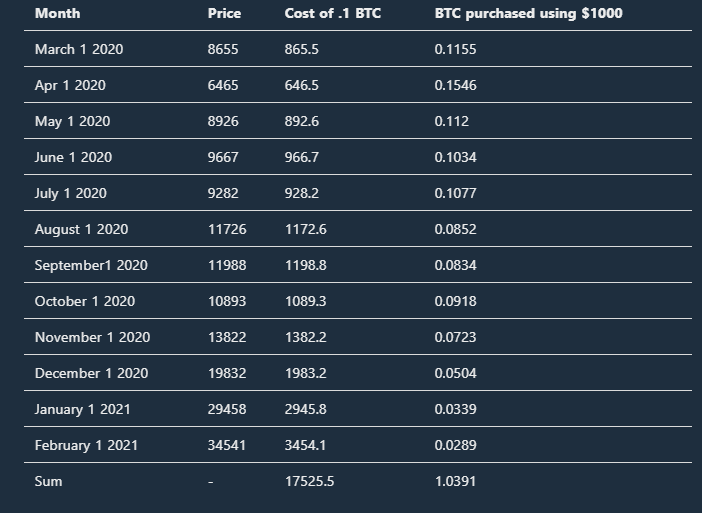Select total BTC purchased 1.0391
Screen dimensions: 702x513
coord(455,482)
